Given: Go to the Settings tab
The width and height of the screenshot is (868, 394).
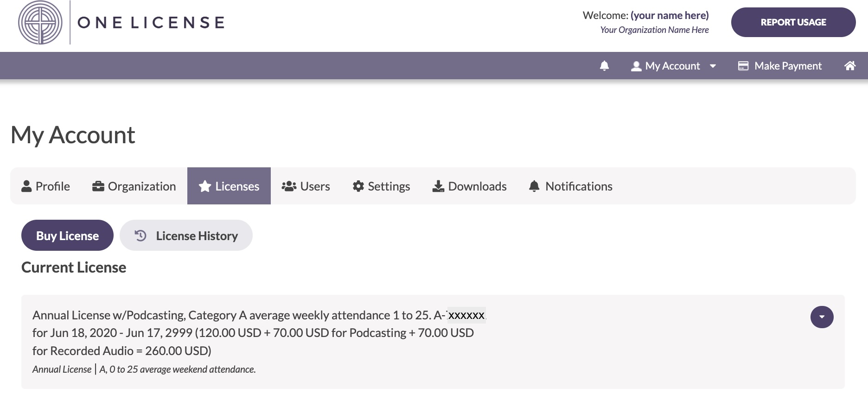Looking at the screenshot, I should [x=381, y=186].
